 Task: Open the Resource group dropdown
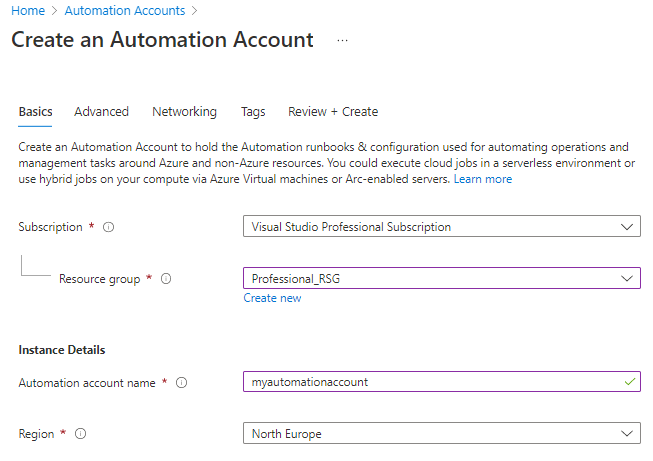[x=441, y=279]
